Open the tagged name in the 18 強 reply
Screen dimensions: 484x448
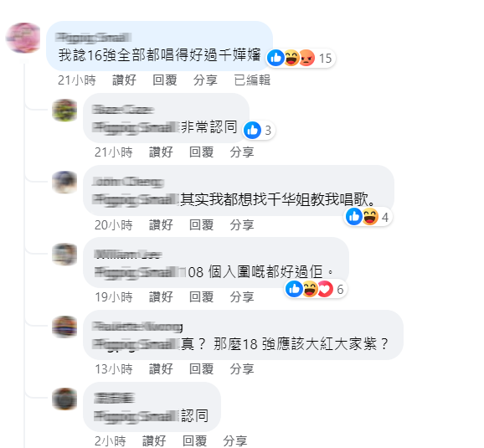[136, 344]
